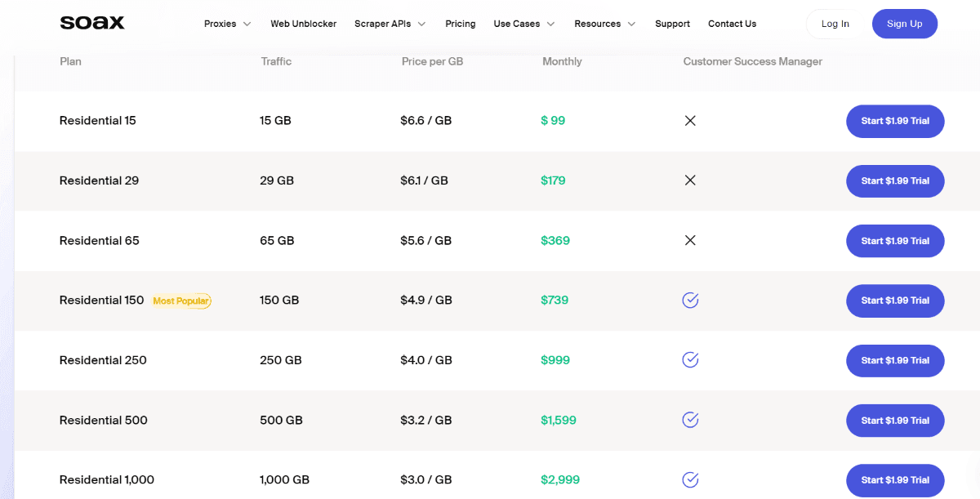Click the $99 monthly price
The width and height of the screenshot is (980, 499).
pos(553,121)
